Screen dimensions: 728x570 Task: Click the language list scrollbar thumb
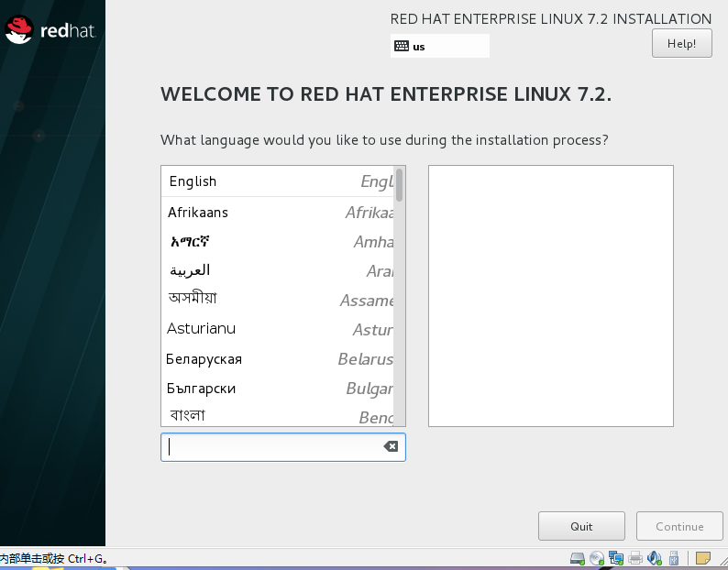click(399, 185)
